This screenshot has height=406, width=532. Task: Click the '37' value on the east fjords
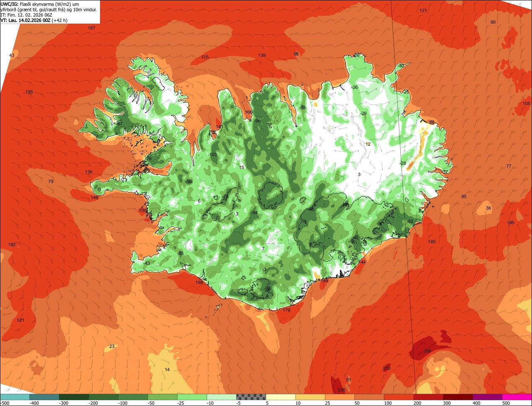coord(445,171)
